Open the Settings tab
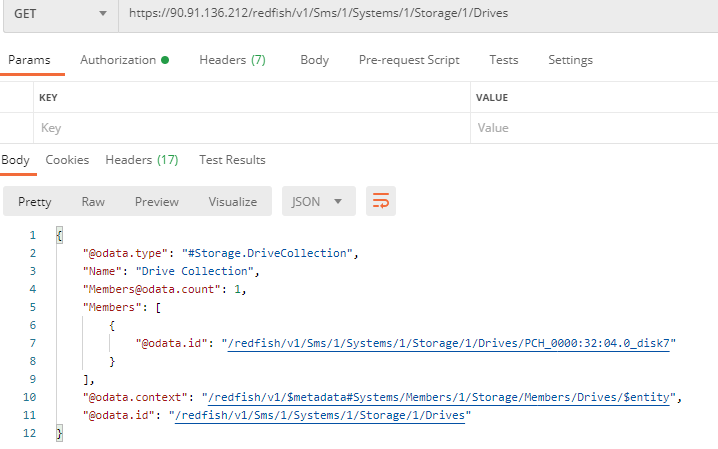Screen dimensions: 718x449 click(x=570, y=60)
